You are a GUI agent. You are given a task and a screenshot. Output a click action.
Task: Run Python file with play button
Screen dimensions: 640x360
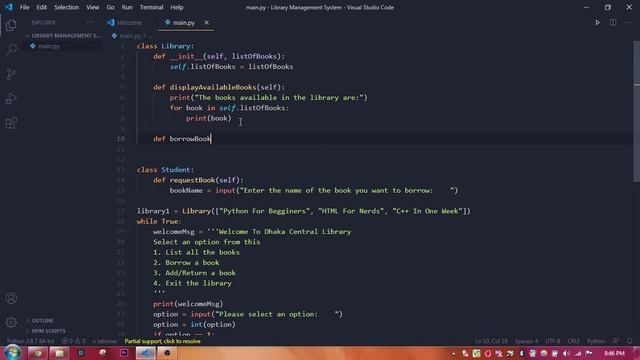597,22
